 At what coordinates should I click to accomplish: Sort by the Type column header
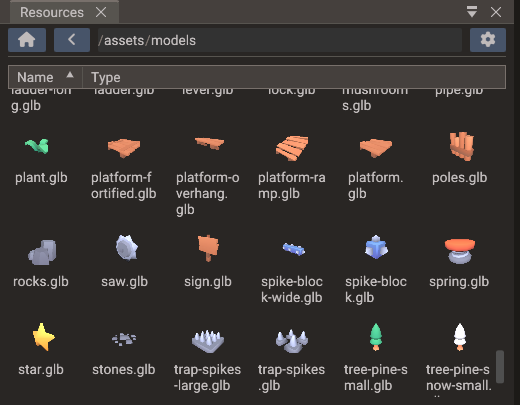point(294,77)
